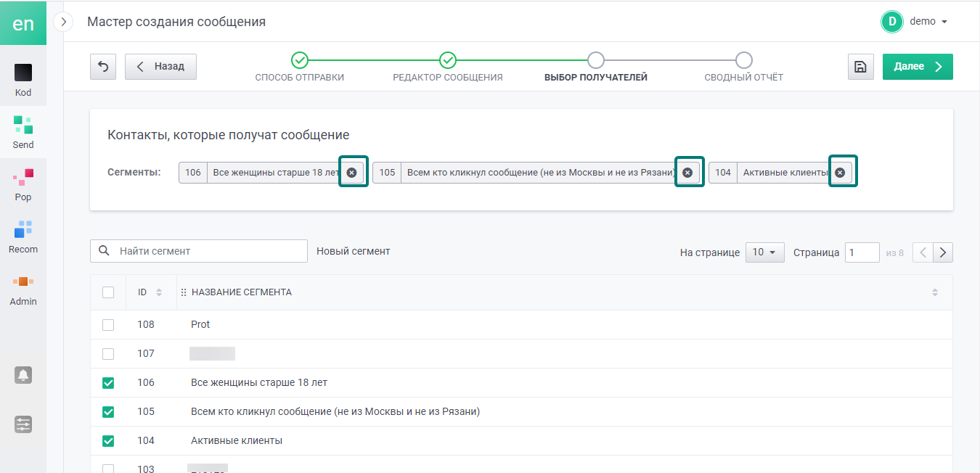980x473 pixels.
Task: Click the search magnifier icon
Action: [x=104, y=251]
